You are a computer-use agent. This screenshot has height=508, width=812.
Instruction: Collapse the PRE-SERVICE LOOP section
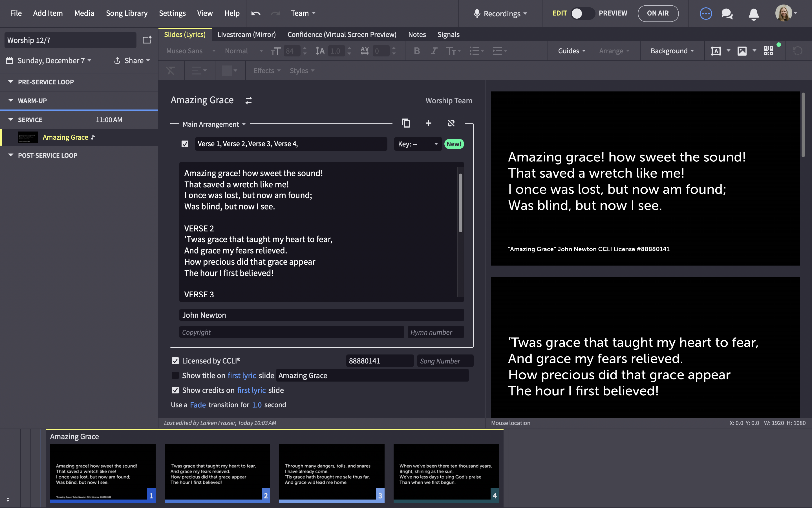click(11, 82)
